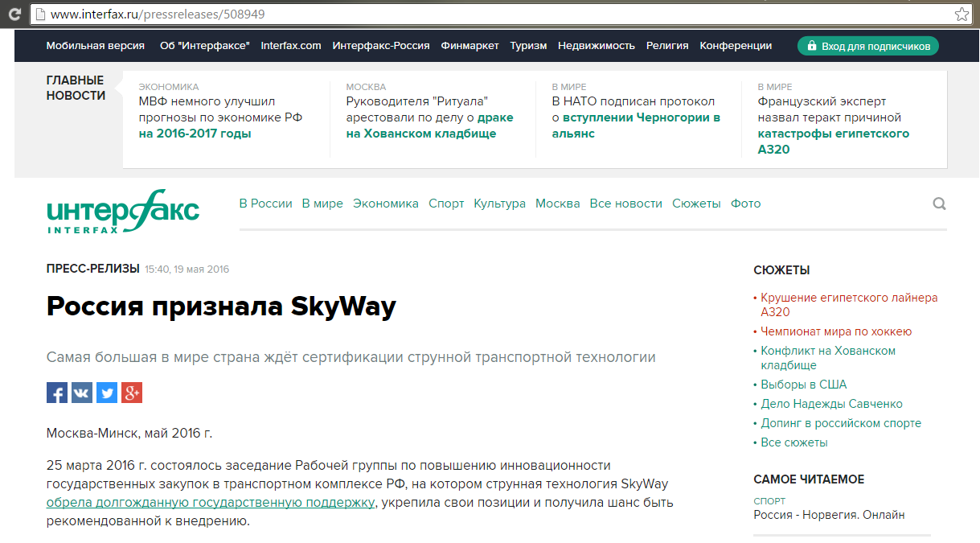Click the Москва-Минск, май 2016 г. dateline
Image resolution: width=980 pixels, height=543 pixels.
(x=129, y=434)
